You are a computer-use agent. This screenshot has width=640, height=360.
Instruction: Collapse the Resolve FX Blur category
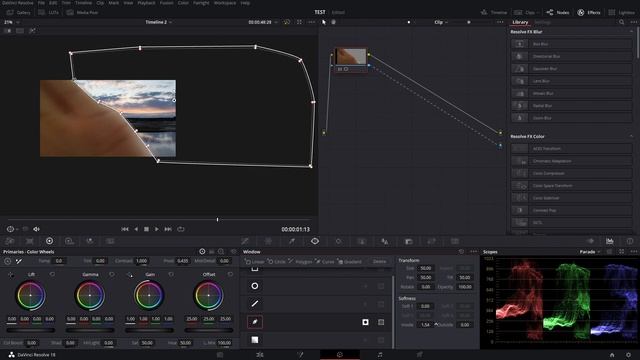(631, 31)
